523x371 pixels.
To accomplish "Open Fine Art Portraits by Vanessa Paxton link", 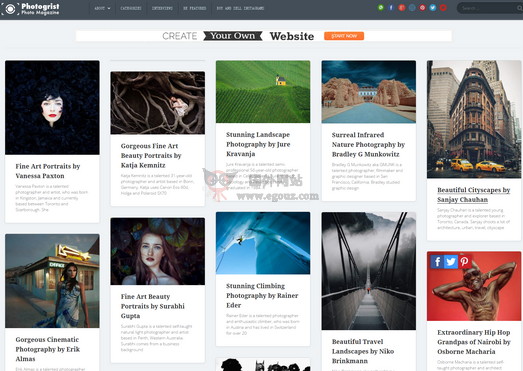I will 48,171.
